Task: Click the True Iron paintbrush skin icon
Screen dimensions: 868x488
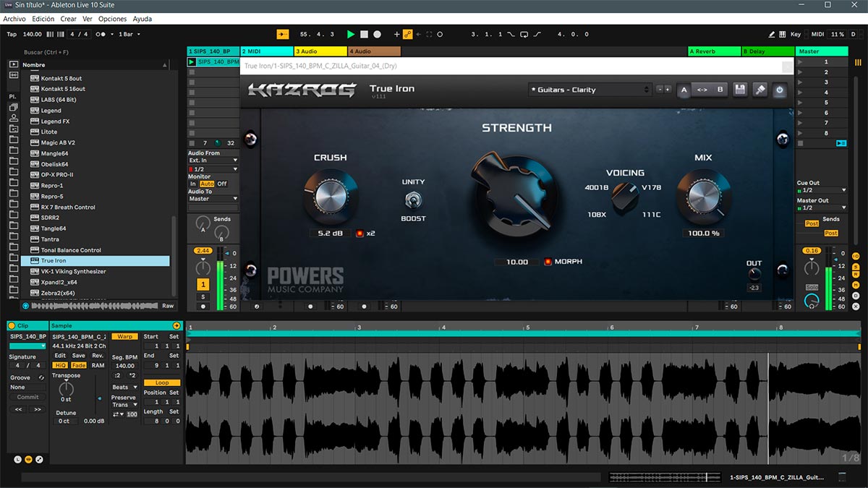Action: (x=759, y=90)
